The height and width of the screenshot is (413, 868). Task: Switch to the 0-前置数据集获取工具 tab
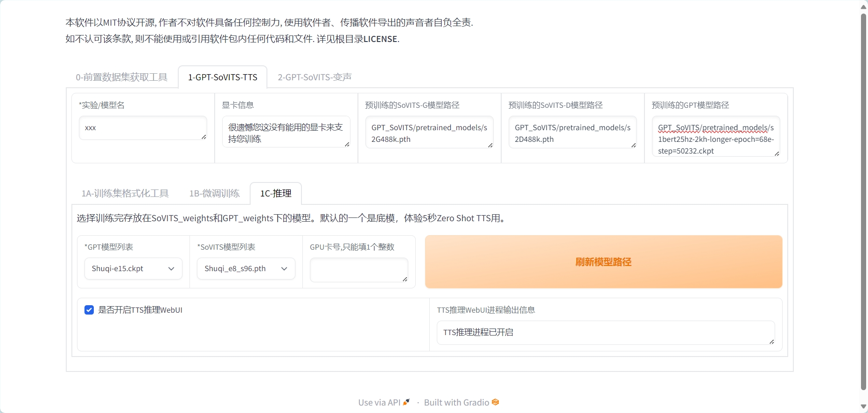click(121, 77)
